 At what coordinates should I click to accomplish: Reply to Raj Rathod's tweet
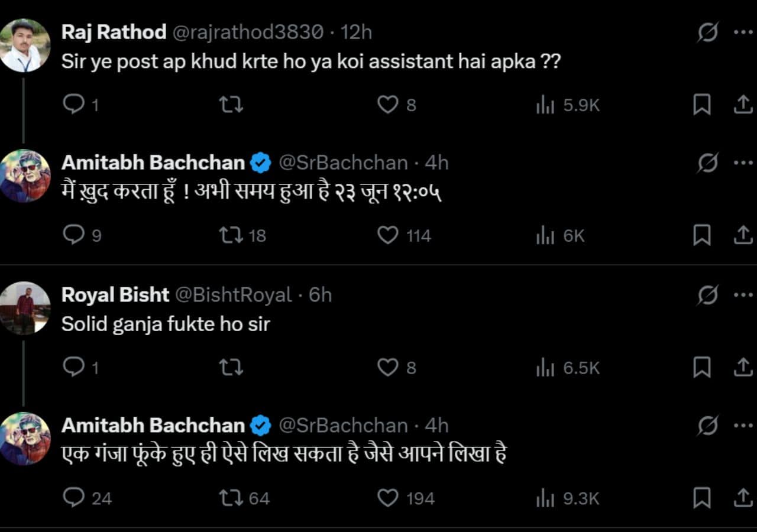74,105
